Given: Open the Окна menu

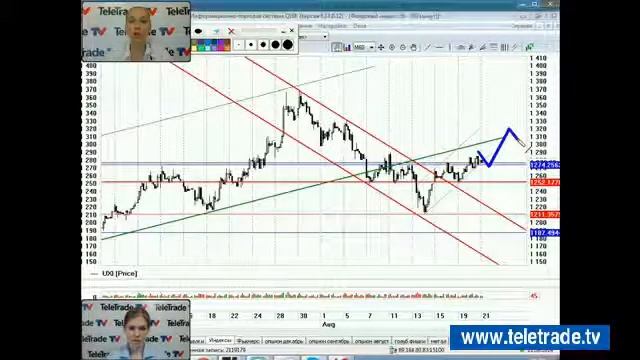Looking at the screenshot, I should pyautogui.click(x=360, y=26).
